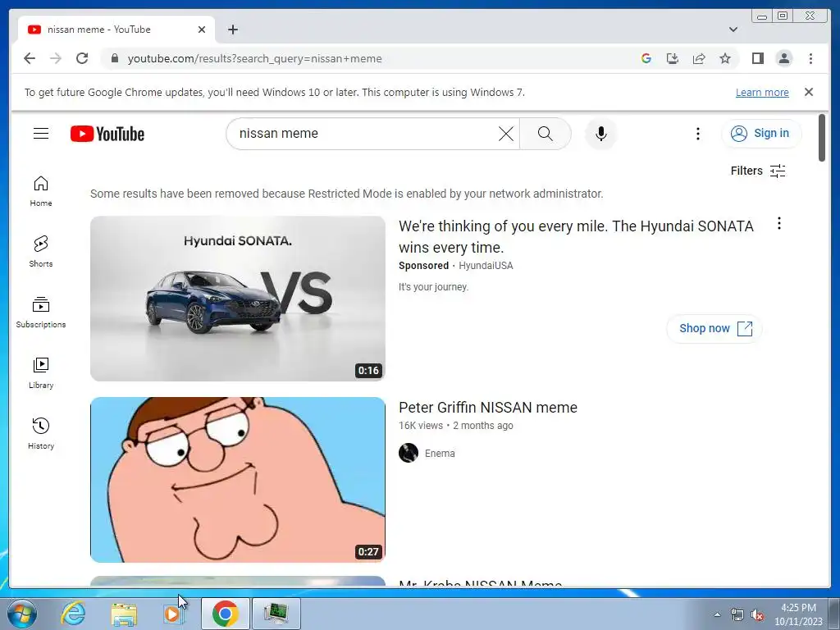Open Windows Media Player from taskbar
The height and width of the screenshot is (630, 840).
pos(173,614)
